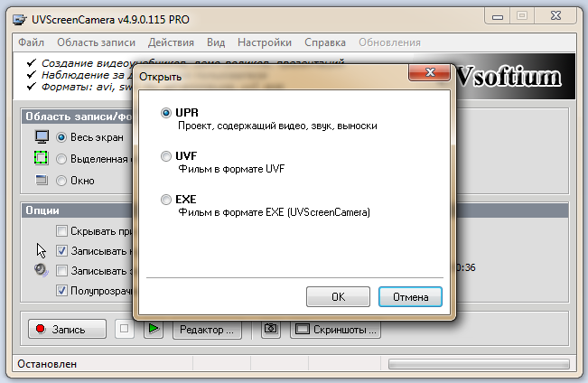Click the full screen monitor icon
The width and height of the screenshot is (588, 383).
coord(42,137)
